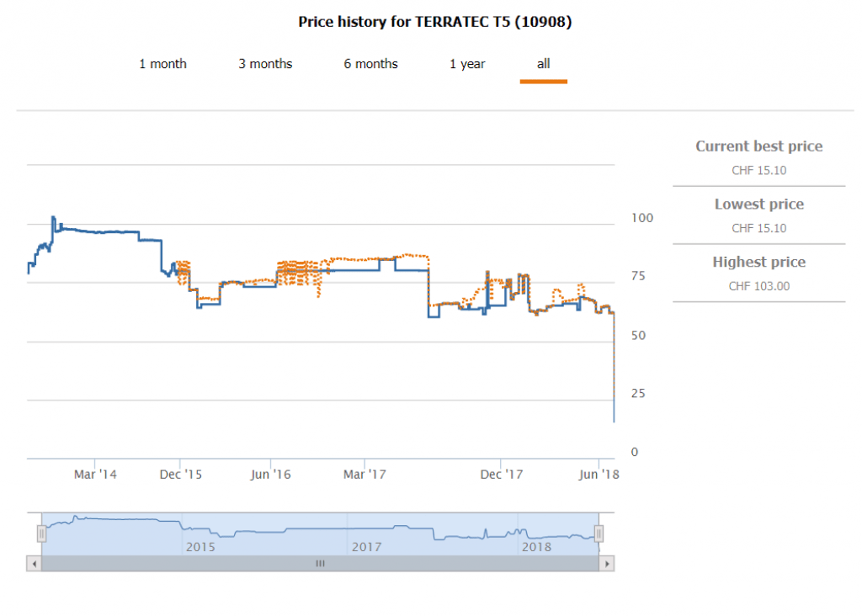Click the scrollbar left arrow button
The image size is (862, 616).
34,564
